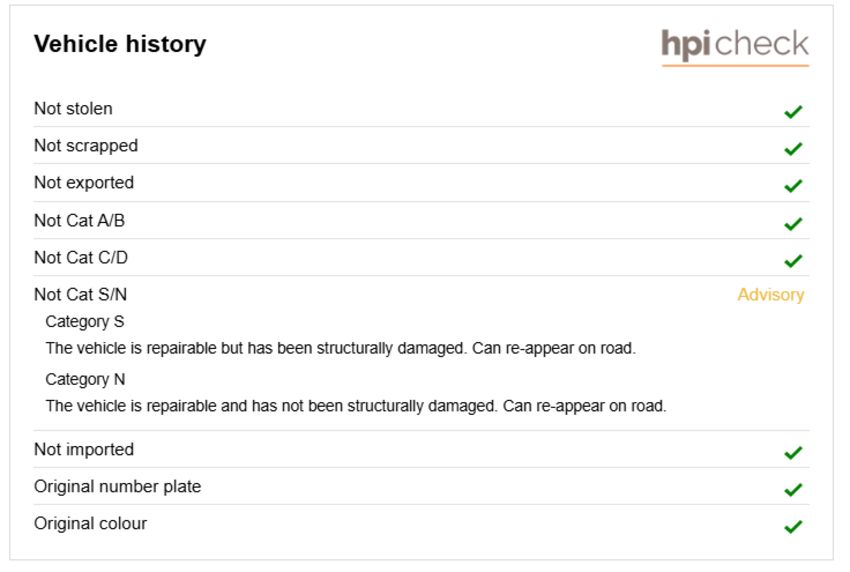Click the green check for Original colour
Viewport: 850px width, 572px height.
pos(793,526)
